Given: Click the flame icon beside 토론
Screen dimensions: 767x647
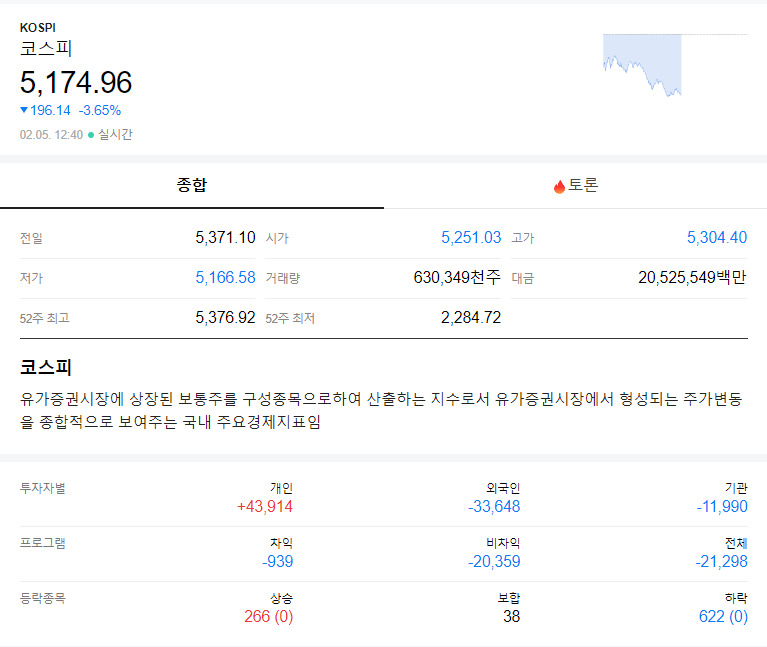Looking at the screenshot, I should (559, 186).
